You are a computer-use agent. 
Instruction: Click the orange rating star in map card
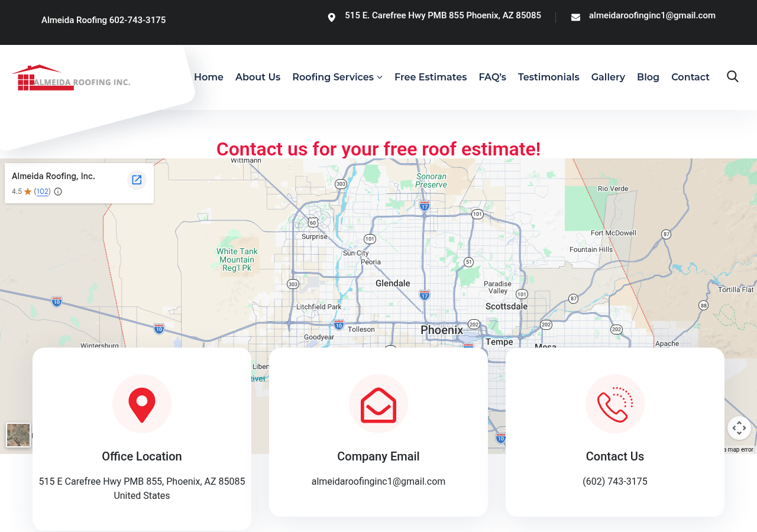click(x=28, y=192)
